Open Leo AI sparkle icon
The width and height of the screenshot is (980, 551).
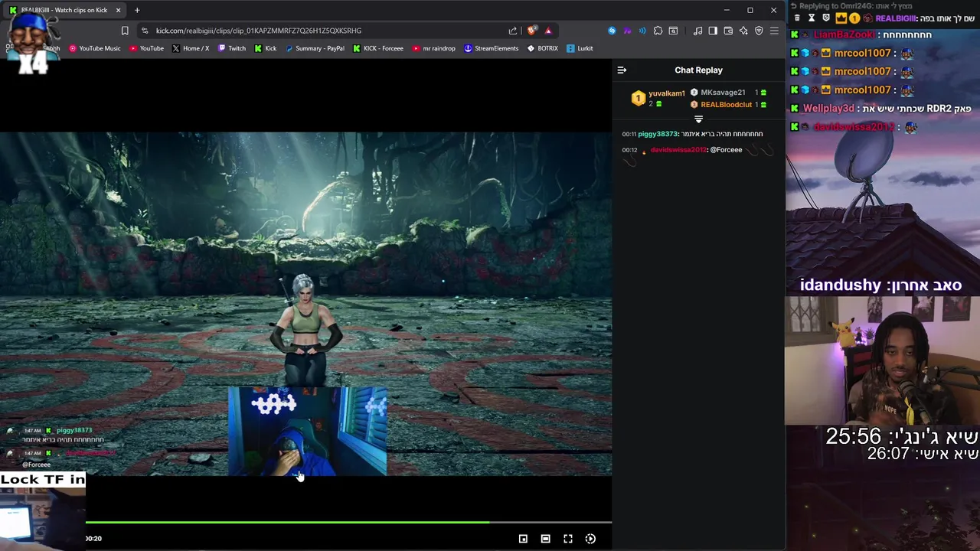coord(743,31)
